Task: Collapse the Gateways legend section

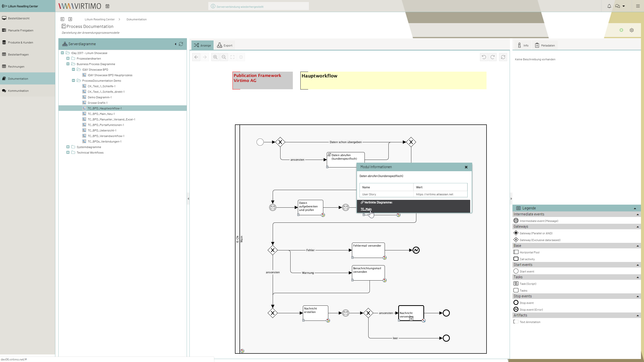Action: coord(638,227)
